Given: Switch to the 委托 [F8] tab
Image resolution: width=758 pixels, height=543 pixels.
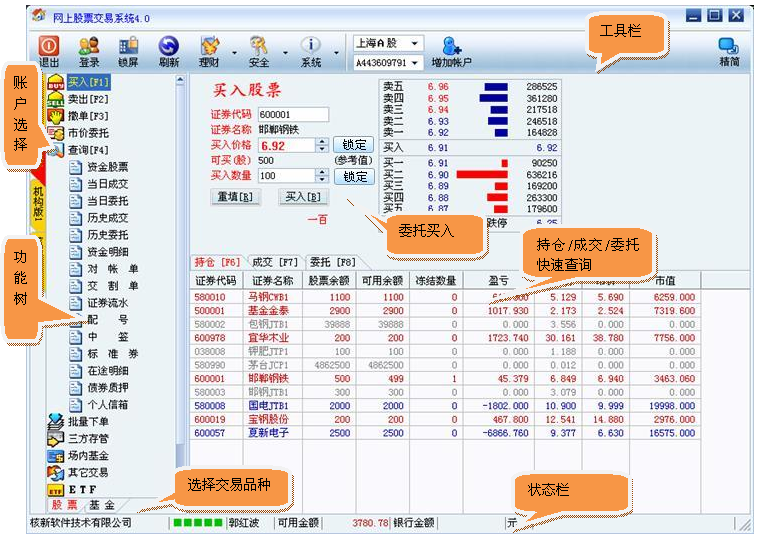Looking at the screenshot, I should [x=333, y=262].
